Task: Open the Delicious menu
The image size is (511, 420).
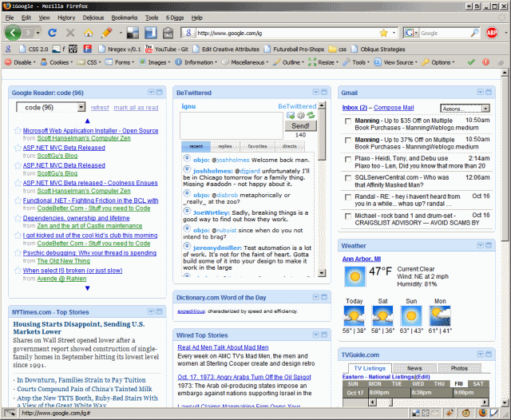Action: click(93, 18)
